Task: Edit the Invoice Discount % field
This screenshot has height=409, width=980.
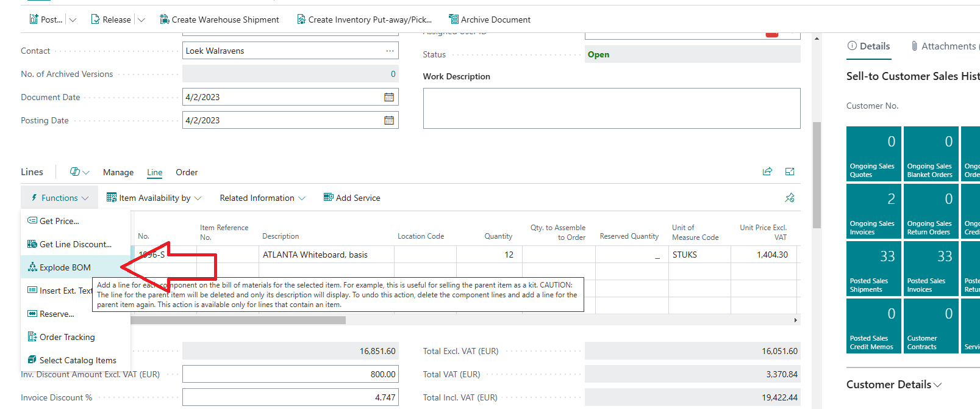Action: (290, 397)
